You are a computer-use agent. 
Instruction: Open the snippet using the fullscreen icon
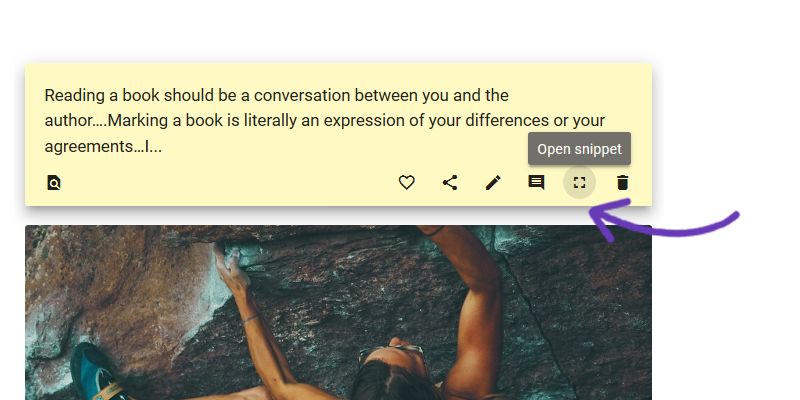[x=579, y=182]
